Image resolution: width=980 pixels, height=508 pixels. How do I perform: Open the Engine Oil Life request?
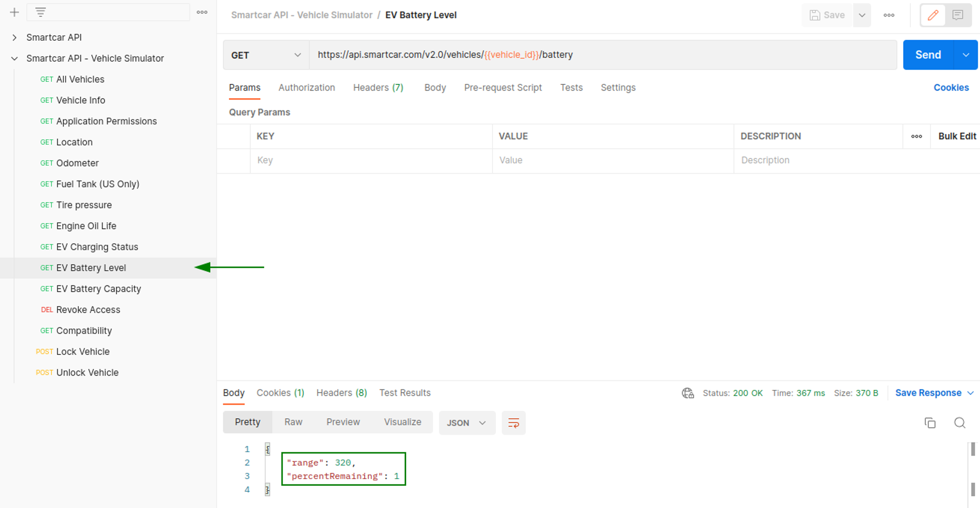[x=86, y=226]
